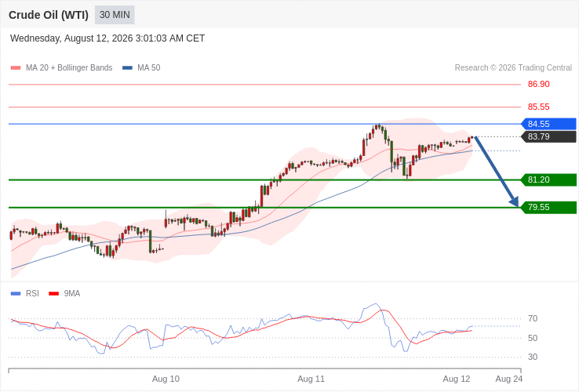Click the RSI 70 level label
Viewport: 579px width, 392px height.
click(533, 318)
